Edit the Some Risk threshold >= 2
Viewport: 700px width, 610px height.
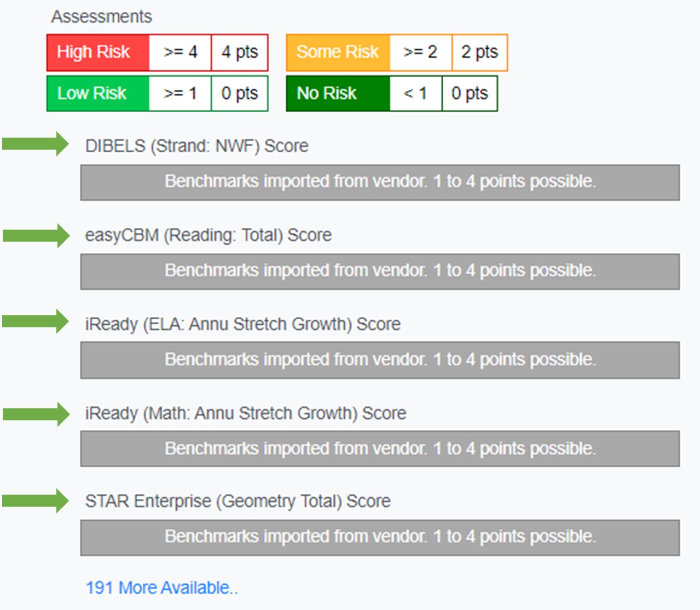tap(420, 53)
